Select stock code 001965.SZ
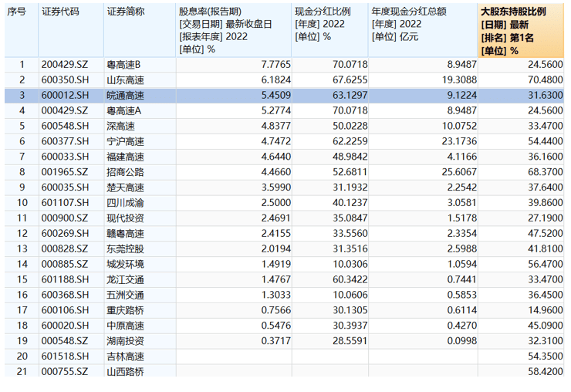 point(65,172)
